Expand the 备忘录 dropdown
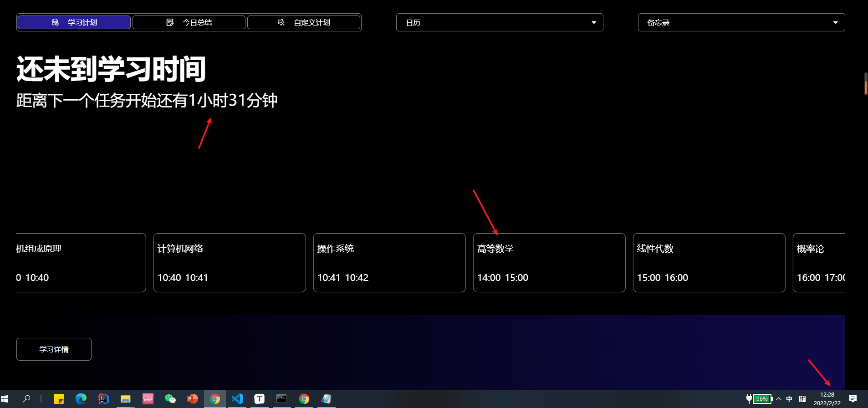The height and width of the screenshot is (408, 868). (x=741, y=22)
